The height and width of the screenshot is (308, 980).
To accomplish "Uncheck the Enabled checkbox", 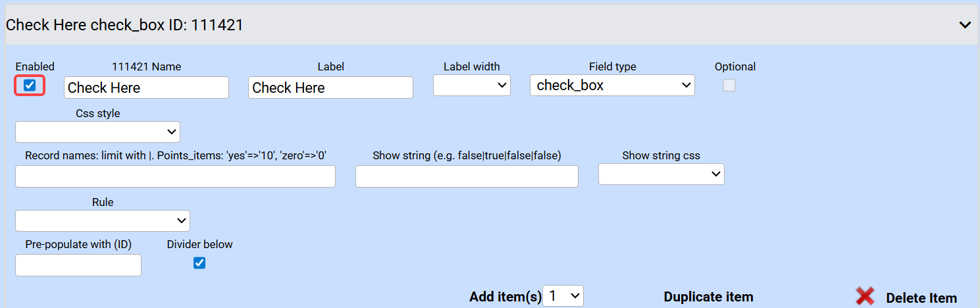I will point(30,86).
